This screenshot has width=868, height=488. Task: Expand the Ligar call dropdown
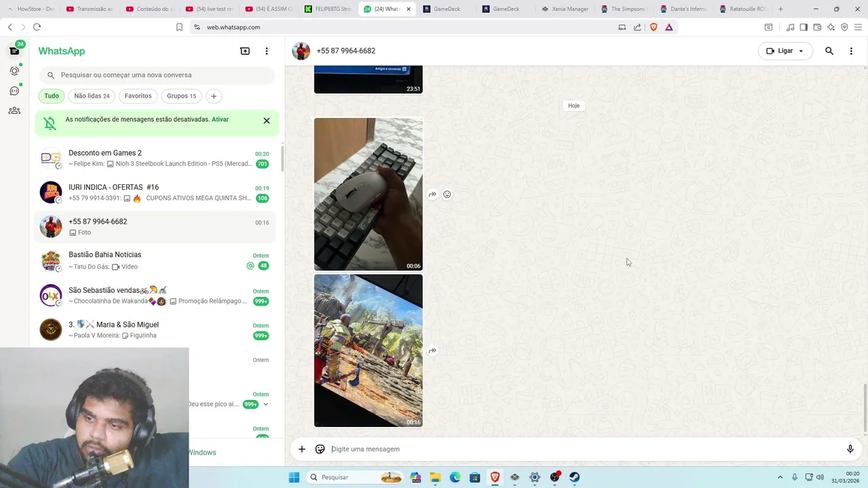click(x=801, y=51)
